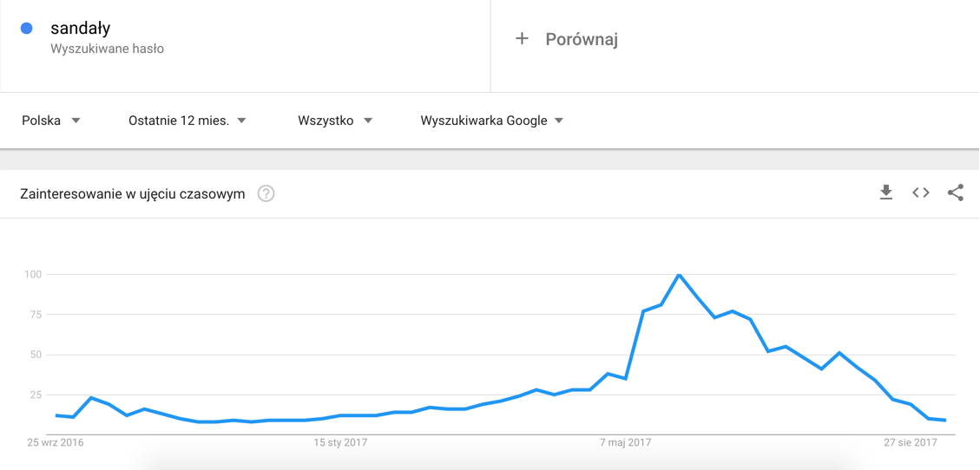
Task: Open help for Zainteresowanie w ujęciu czasowym
Action: (x=266, y=193)
